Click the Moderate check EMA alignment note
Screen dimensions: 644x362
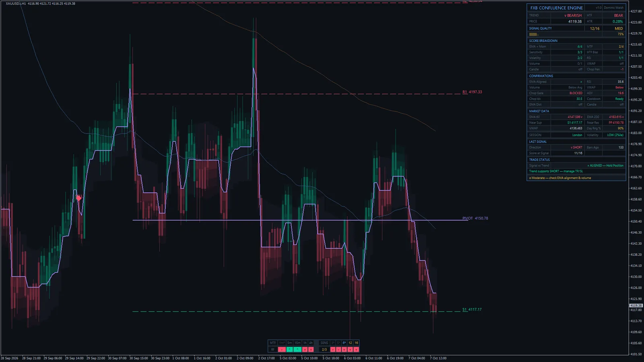[560, 178]
